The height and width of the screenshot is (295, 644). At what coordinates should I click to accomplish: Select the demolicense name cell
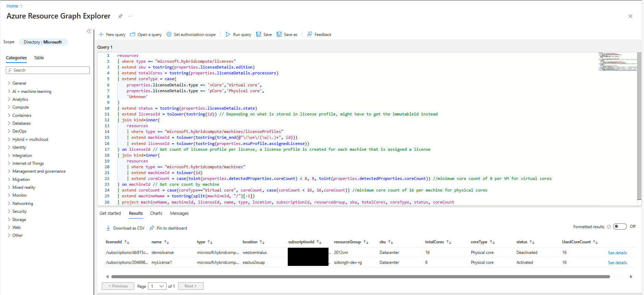click(x=163, y=253)
